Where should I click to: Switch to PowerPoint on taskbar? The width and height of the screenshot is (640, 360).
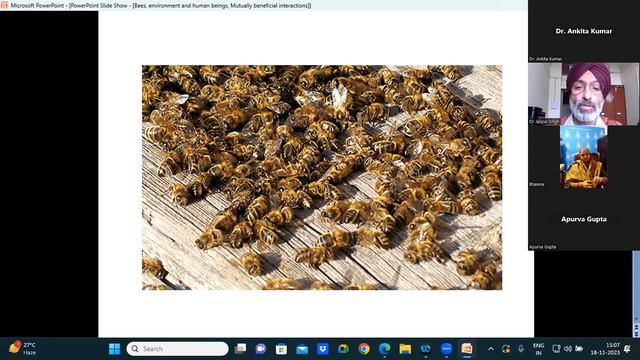(467, 349)
